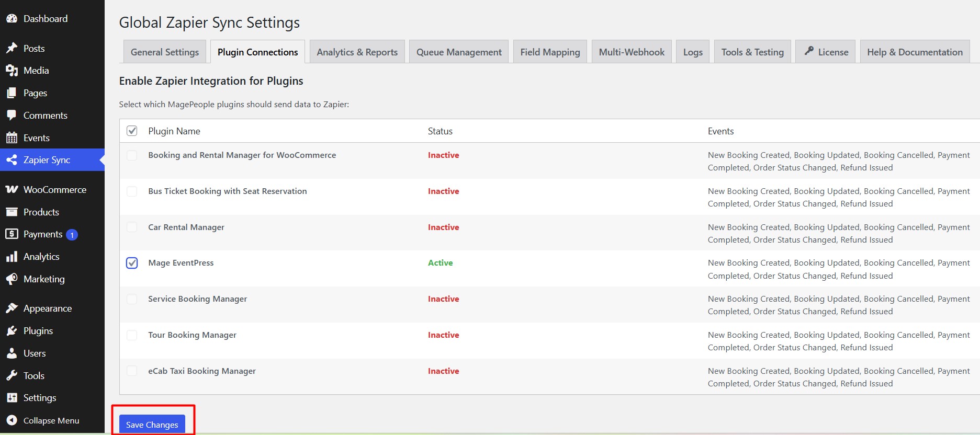Open the Field Mapping tab

tap(550, 52)
